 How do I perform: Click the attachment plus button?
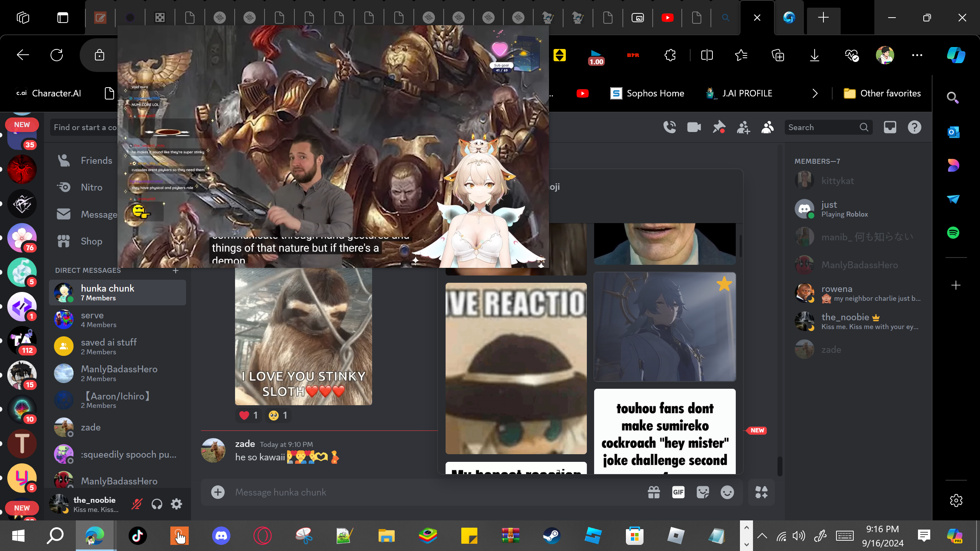click(x=218, y=492)
